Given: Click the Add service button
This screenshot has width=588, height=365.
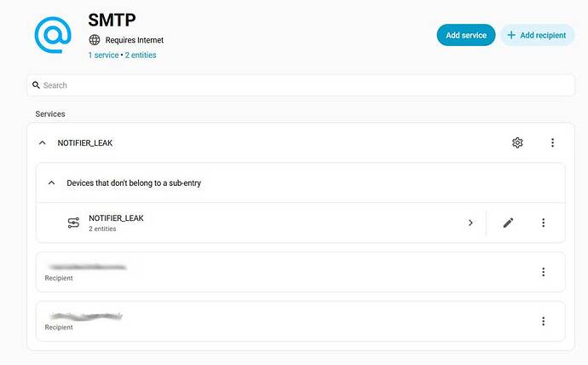Looking at the screenshot, I should pos(466,35).
